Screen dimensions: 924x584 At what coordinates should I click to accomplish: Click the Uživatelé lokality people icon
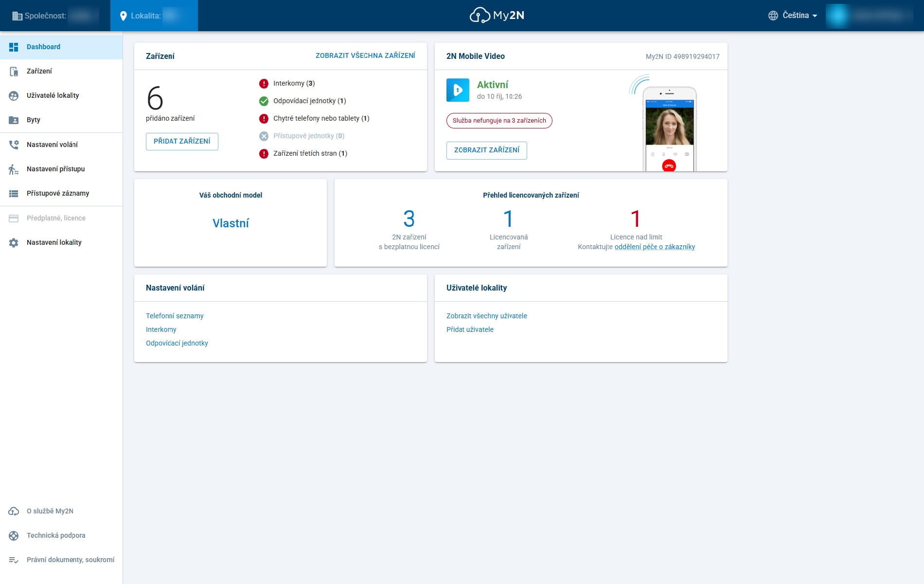point(14,95)
